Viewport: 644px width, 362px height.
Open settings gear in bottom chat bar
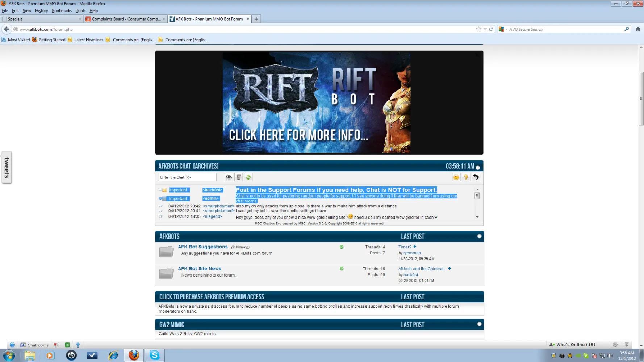pos(615,345)
